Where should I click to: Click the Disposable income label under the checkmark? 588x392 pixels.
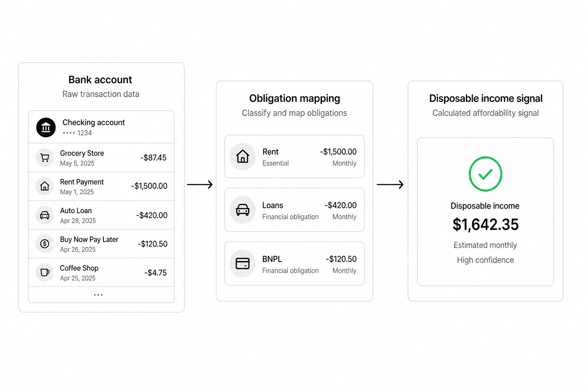(x=485, y=206)
